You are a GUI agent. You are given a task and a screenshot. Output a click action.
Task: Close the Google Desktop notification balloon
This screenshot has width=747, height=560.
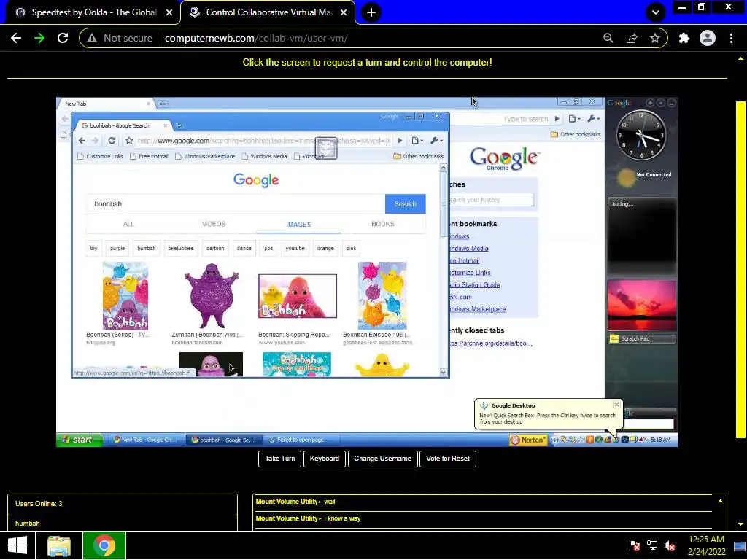[x=616, y=404]
